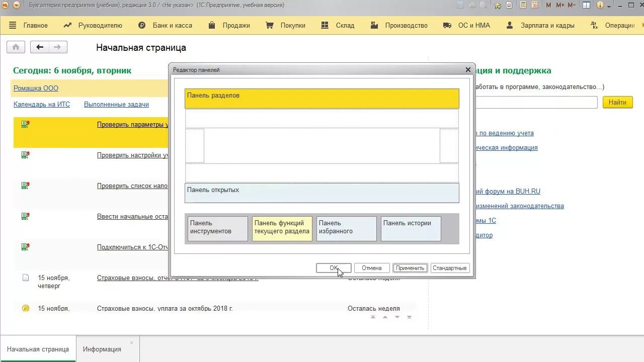Switch to the Начальная страница tab
Viewport: 644px width, 362px height.
tap(38, 349)
